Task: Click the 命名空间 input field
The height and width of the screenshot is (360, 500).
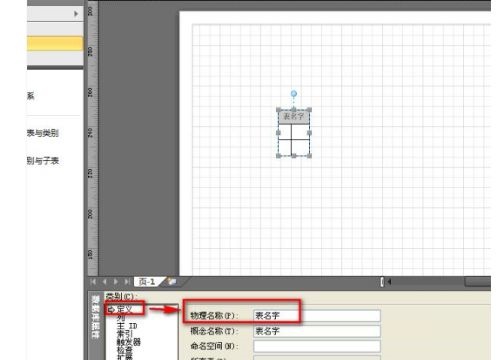Action: [x=317, y=346]
